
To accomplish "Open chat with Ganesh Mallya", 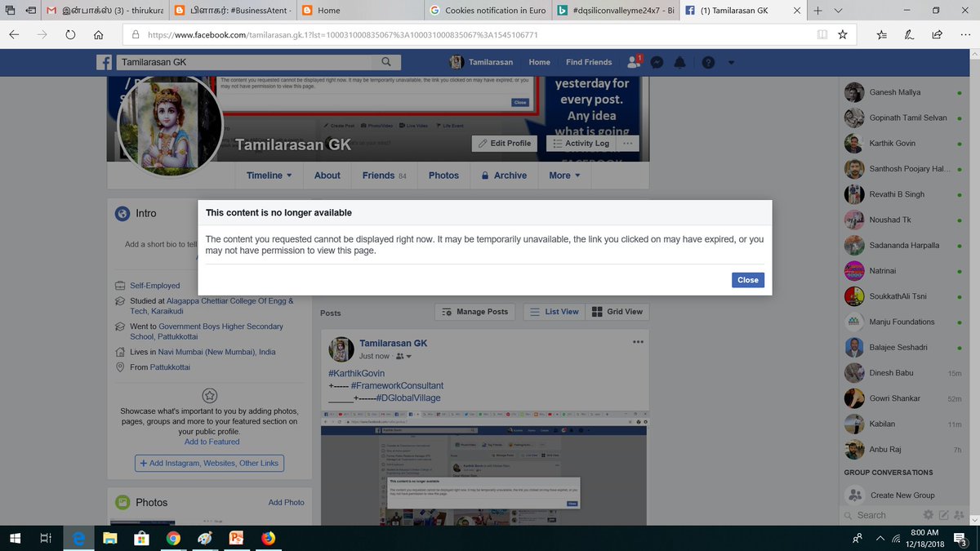I will pos(903,92).
